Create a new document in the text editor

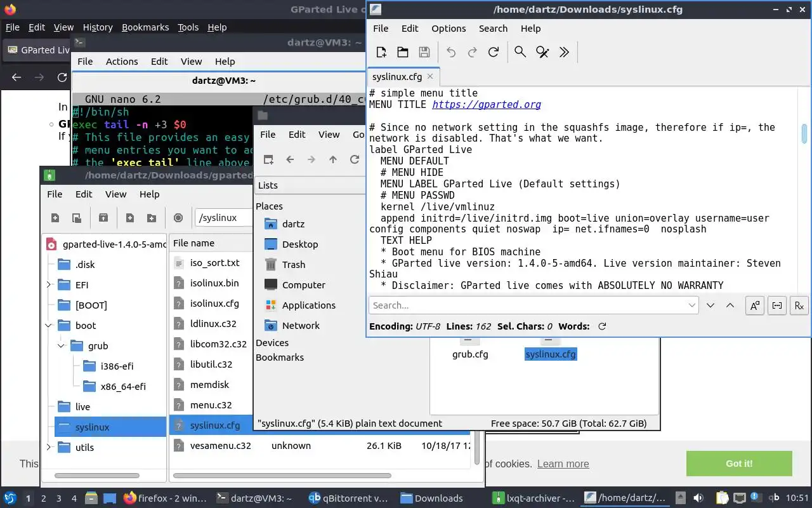381,52
